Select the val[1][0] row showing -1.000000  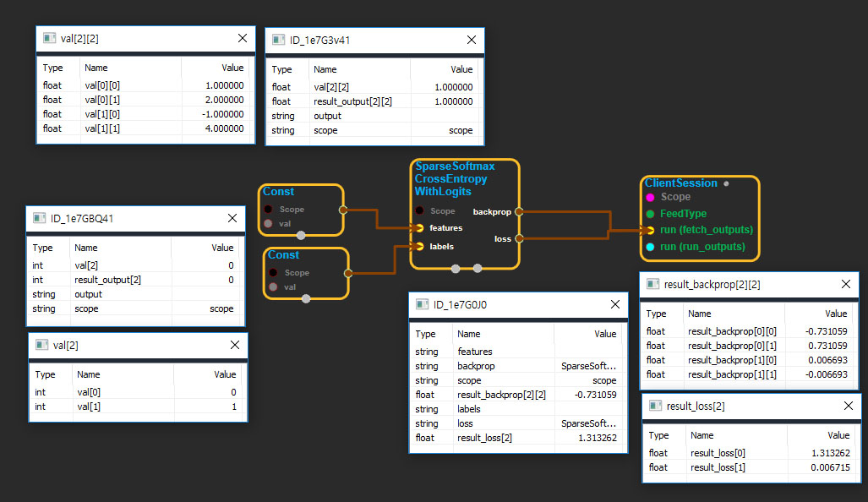point(144,114)
